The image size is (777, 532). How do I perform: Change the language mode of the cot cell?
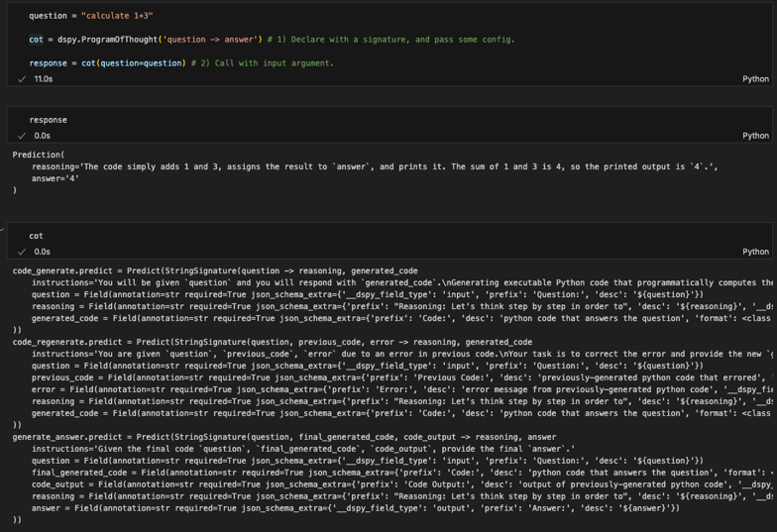click(755, 252)
